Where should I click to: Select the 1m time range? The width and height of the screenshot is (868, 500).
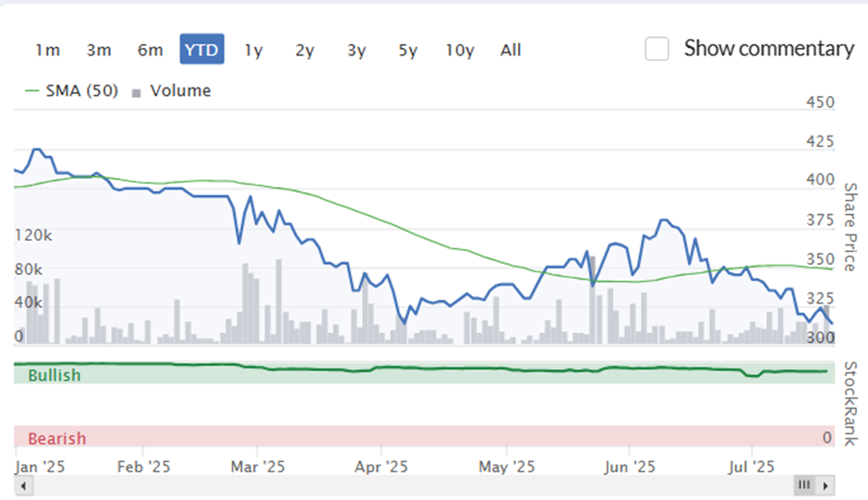point(48,50)
